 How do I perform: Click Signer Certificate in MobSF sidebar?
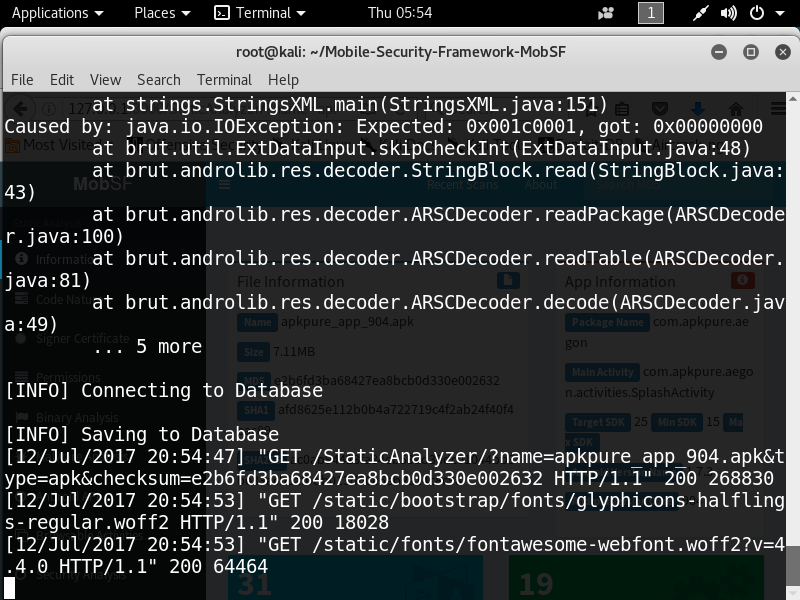click(83, 338)
